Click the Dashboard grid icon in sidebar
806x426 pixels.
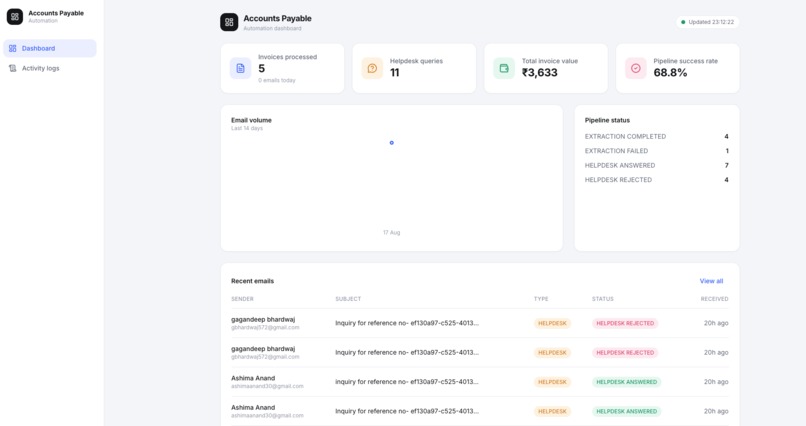(x=13, y=48)
